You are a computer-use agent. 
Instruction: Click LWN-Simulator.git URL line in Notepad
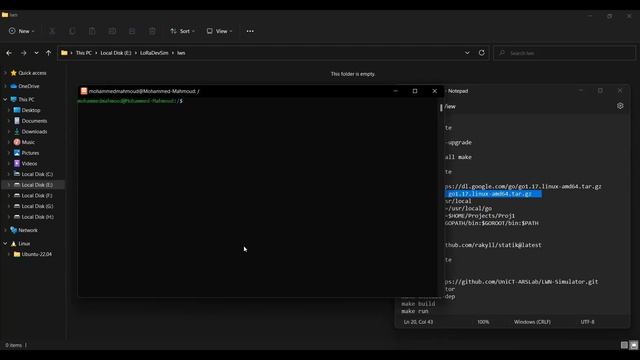pos(521,282)
